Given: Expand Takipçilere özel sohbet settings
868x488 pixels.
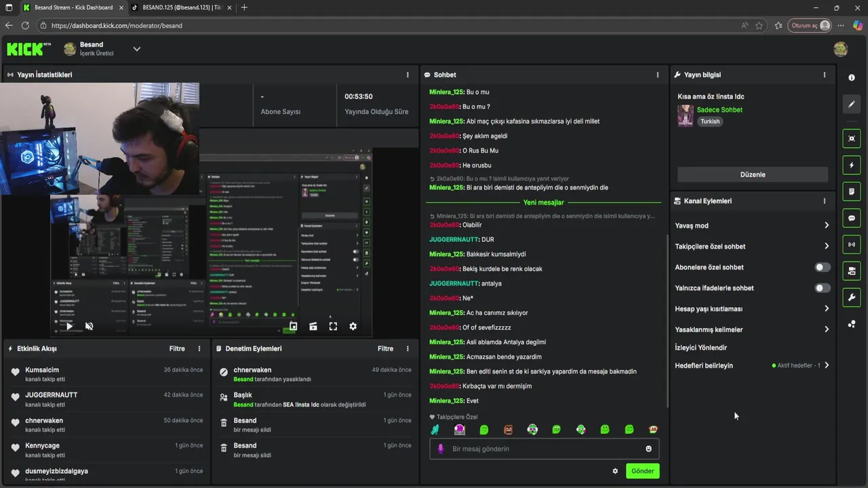Looking at the screenshot, I should (x=752, y=247).
